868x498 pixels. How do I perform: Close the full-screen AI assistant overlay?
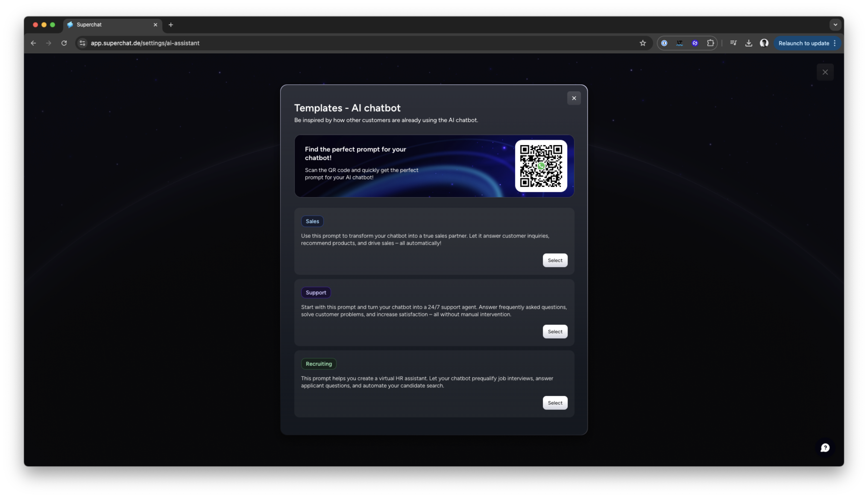click(825, 72)
